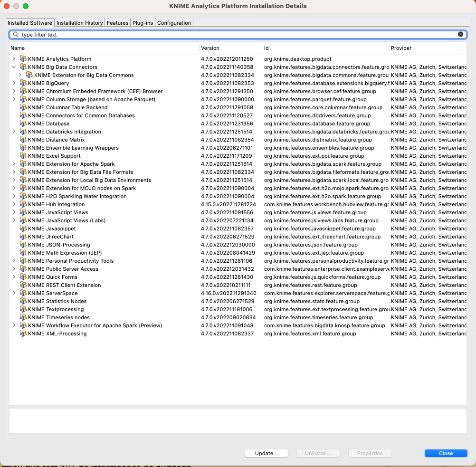The image size is (476, 467).
Task: Click the Uninstall... button
Action: coord(318,453)
